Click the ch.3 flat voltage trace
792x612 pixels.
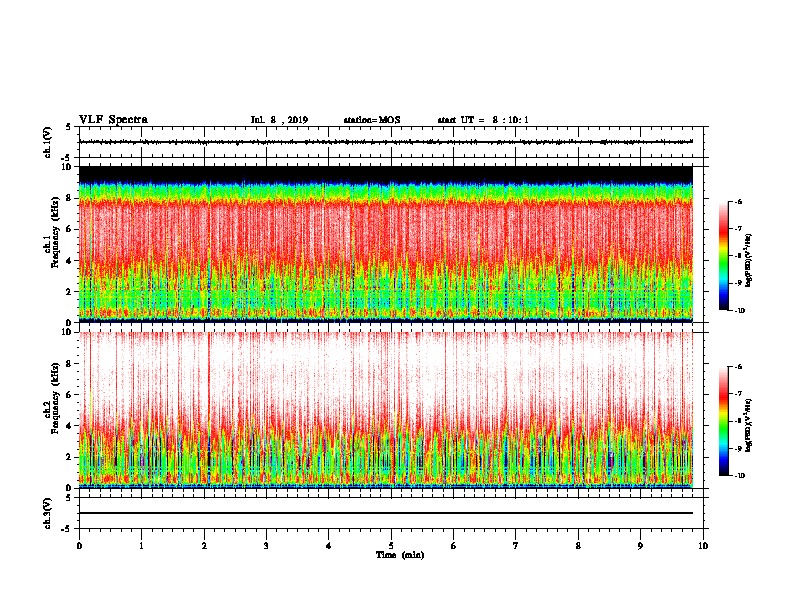click(x=386, y=513)
